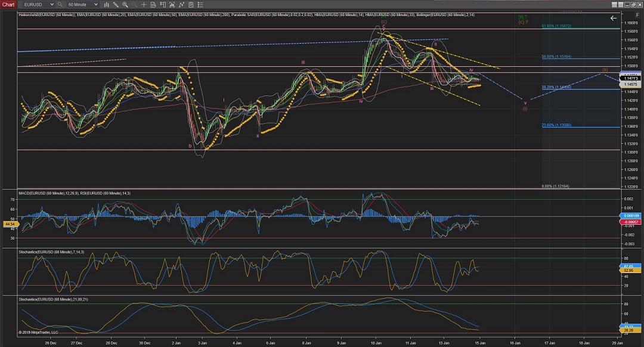The image size is (644, 347).
Task: Open the strategies icon in toolbar
Action: tap(191, 5)
